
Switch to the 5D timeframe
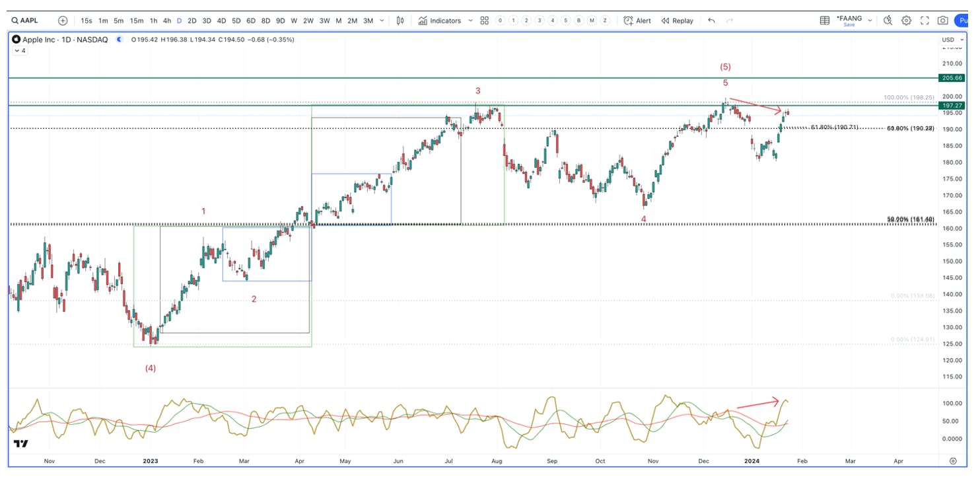click(236, 20)
